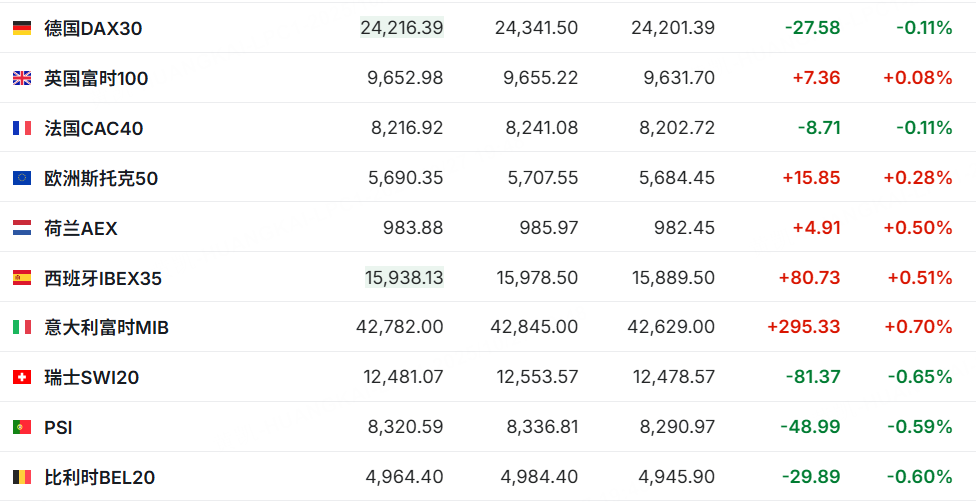Click the Belgian flag icon
The height and width of the screenshot is (502, 976).
(22, 477)
